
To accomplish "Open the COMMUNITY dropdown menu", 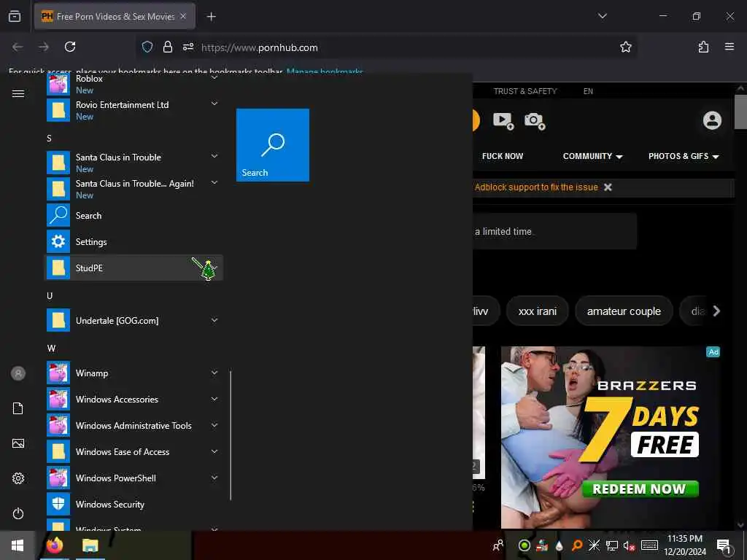I will 592,156.
